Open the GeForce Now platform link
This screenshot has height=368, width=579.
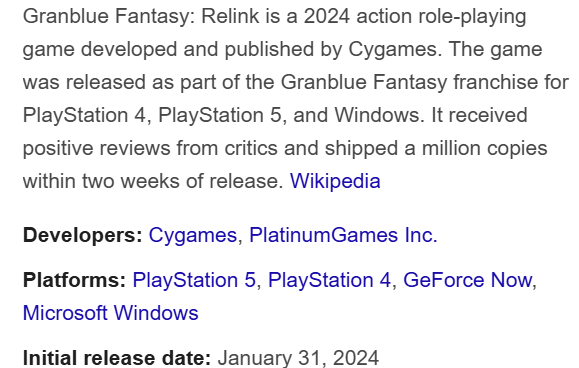point(467,280)
